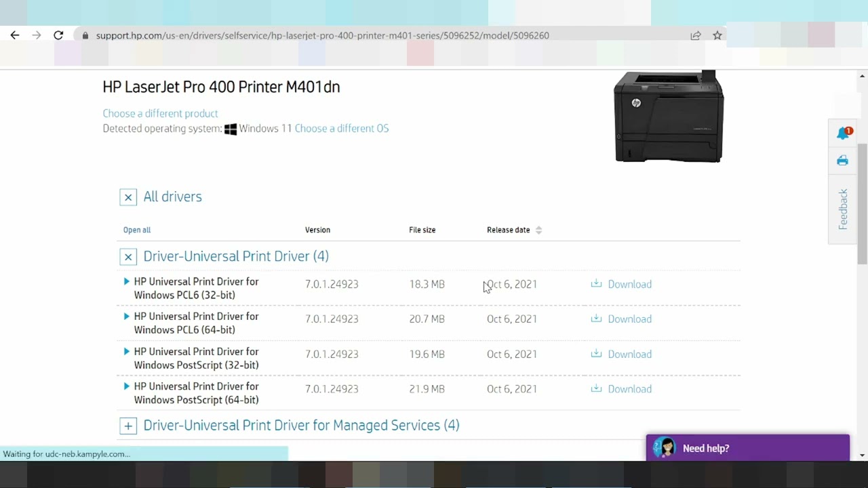This screenshot has width=868, height=488.
Task: Download the PostScript (32-bit) driver
Action: 629,354
